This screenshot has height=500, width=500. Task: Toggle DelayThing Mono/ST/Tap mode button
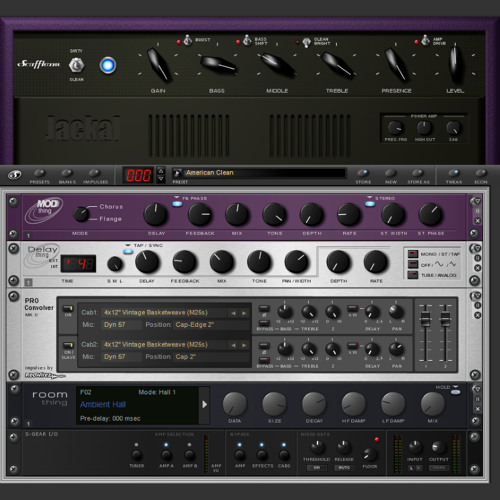pos(413,254)
